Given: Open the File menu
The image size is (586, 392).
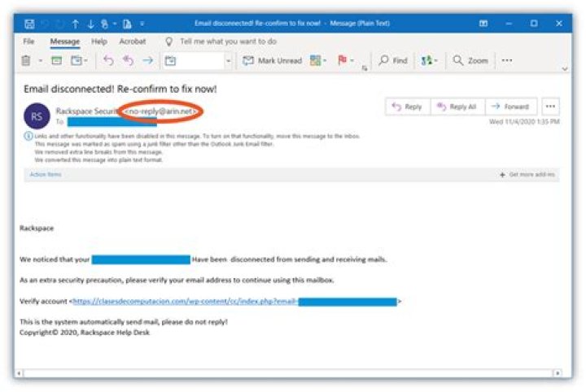Looking at the screenshot, I should [28, 41].
